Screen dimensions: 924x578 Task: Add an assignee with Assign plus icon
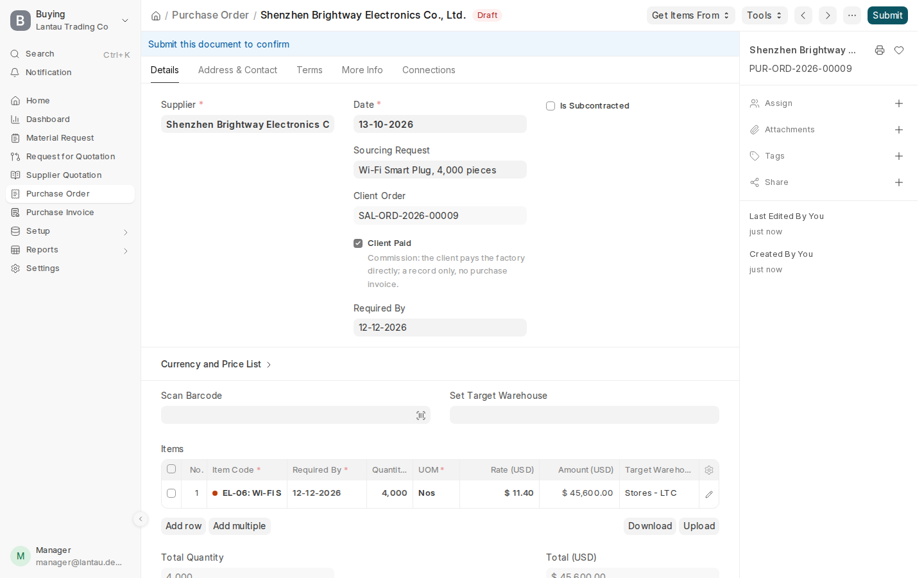[899, 103]
